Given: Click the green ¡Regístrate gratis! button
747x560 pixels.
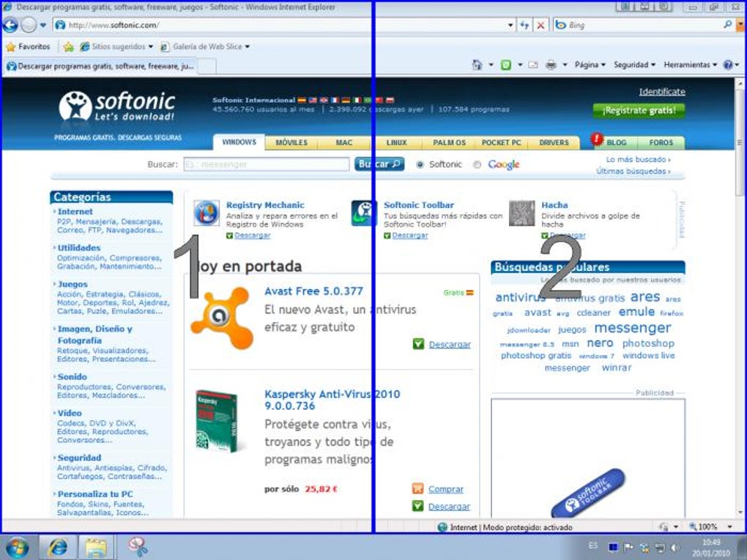Looking at the screenshot, I should pyautogui.click(x=639, y=111).
